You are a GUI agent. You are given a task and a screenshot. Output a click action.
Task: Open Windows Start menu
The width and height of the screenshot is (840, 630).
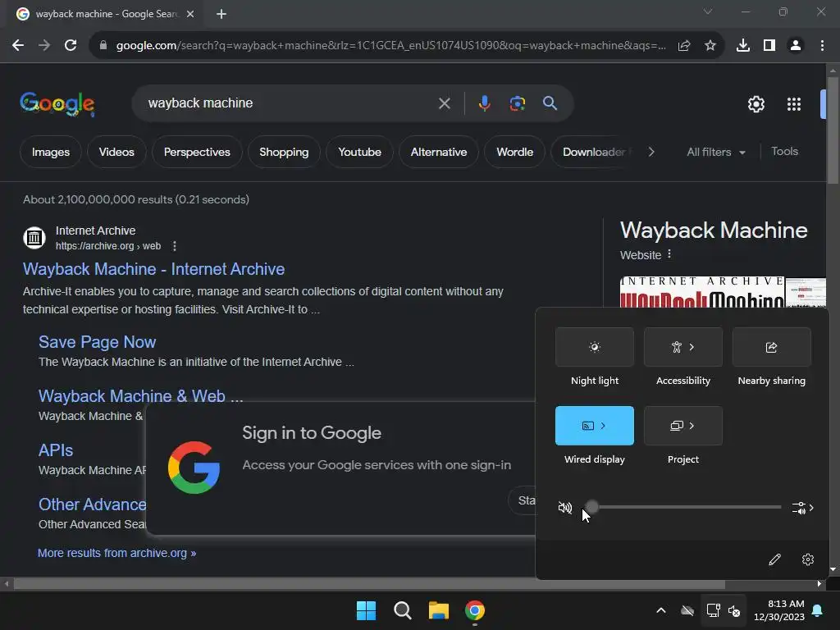367,610
